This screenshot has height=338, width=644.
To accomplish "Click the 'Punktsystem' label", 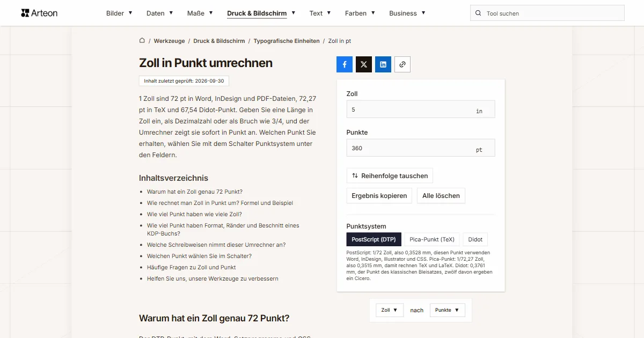I will pos(366,226).
